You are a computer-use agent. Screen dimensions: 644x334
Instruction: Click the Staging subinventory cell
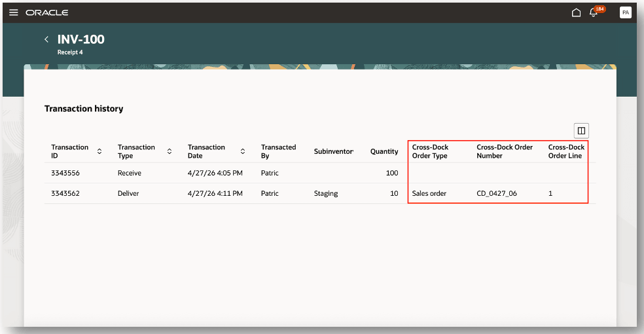pos(326,193)
